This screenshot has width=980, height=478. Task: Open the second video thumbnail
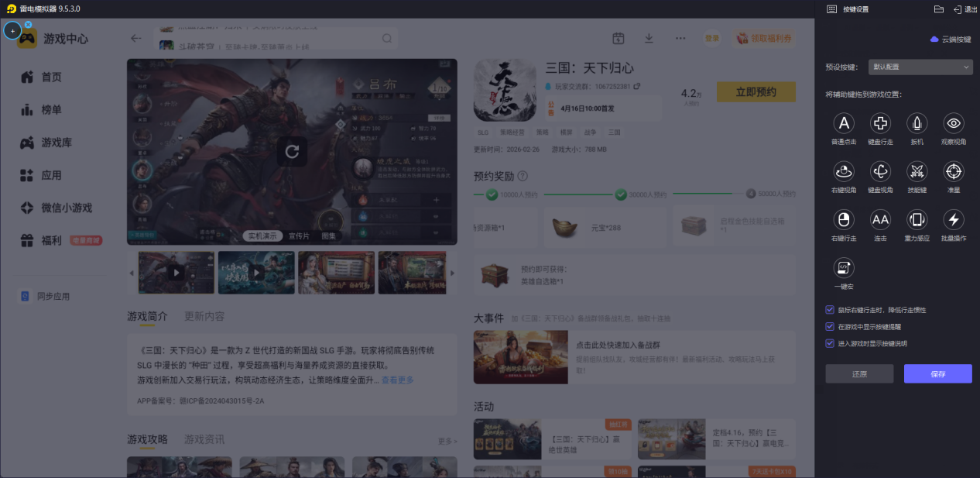[256, 273]
